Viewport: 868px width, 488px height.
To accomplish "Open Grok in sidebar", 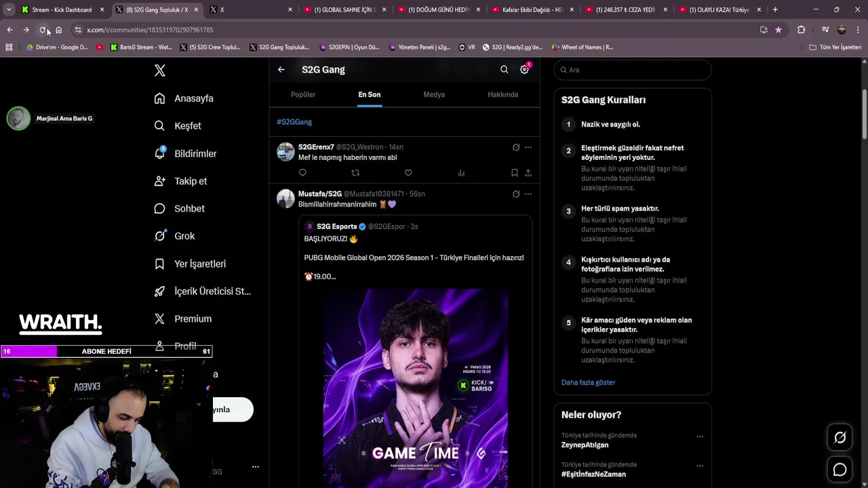I will click(x=174, y=237).
